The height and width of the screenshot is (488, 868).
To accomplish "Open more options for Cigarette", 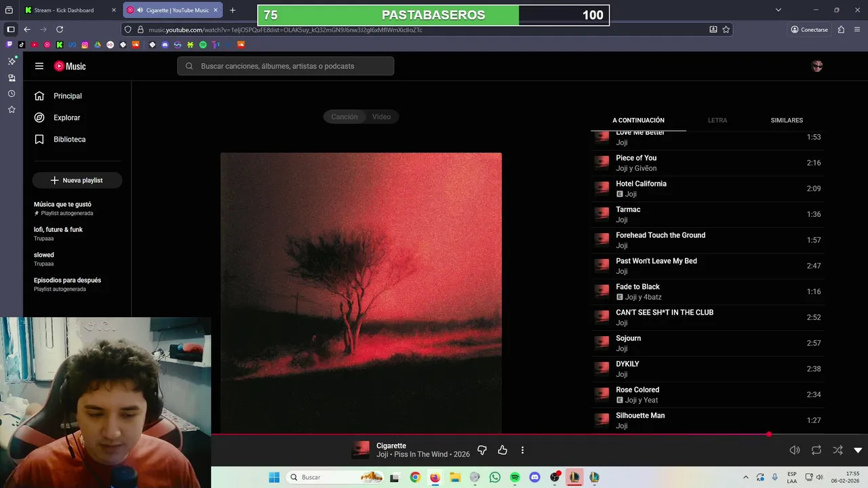I will point(522,450).
